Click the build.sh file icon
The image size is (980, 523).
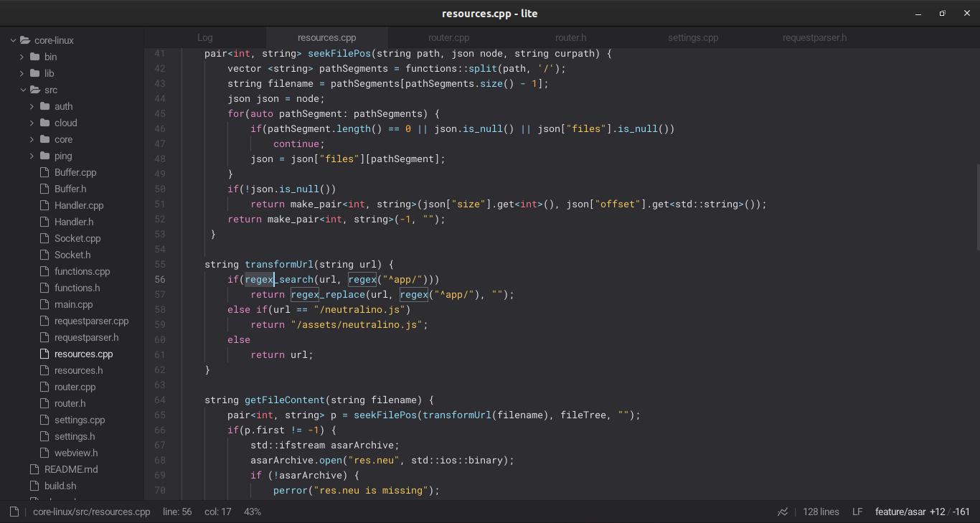pyautogui.click(x=34, y=486)
